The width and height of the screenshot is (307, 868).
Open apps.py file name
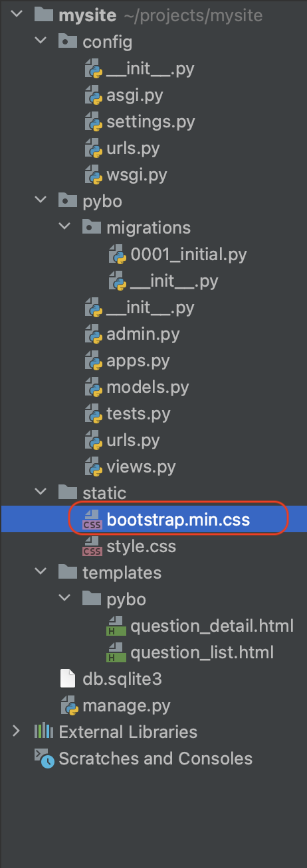(x=138, y=361)
